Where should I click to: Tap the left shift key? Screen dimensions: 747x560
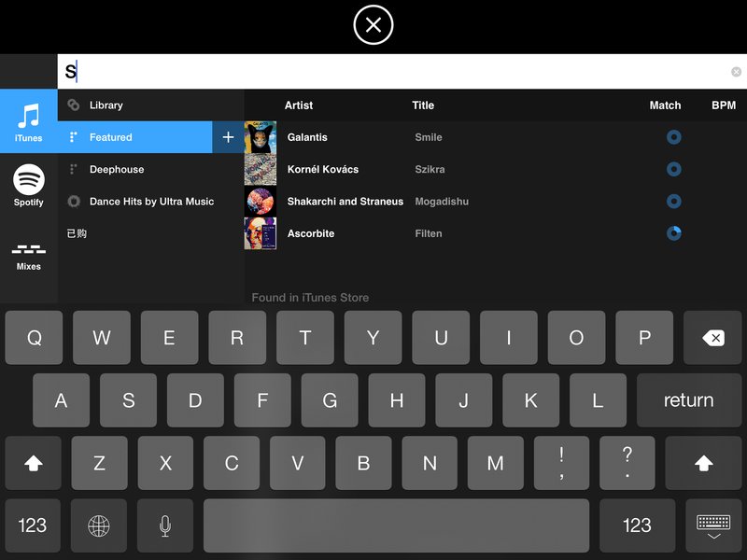[x=34, y=463]
